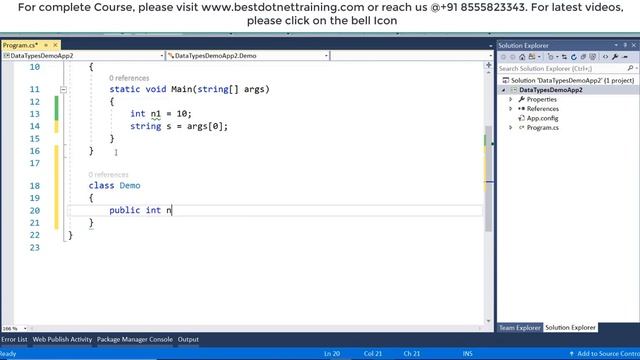The height and width of the screenshot is (360, 640).
Task: Click Forward button in Solution Explorer toolbar
Action: click(x=513, y=57)
